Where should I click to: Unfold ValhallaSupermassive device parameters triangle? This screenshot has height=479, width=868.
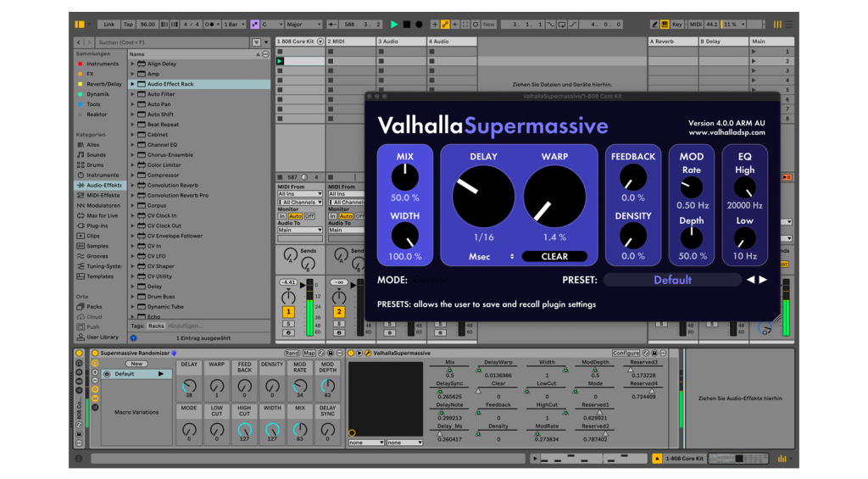359,354
